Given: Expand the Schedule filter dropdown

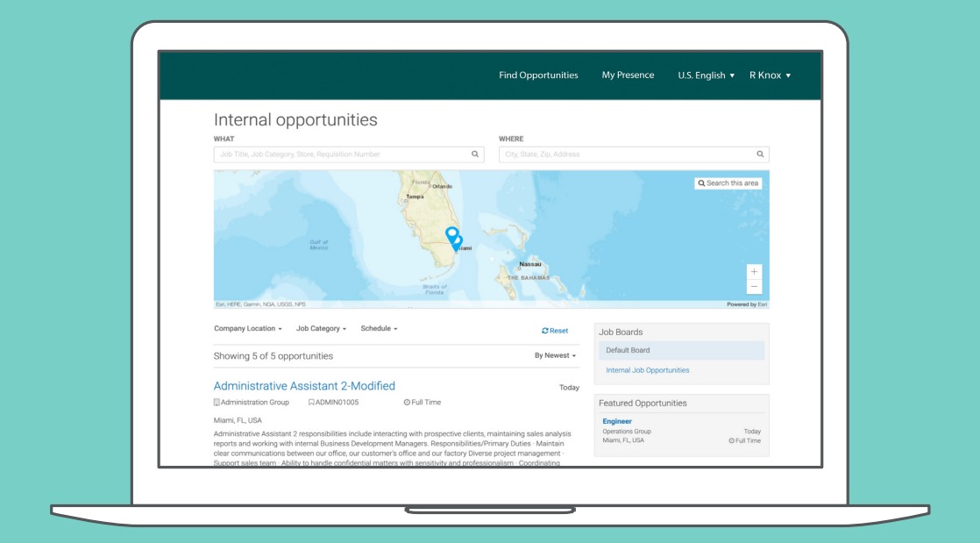Looking at the screenshot, I should coord(379,329).
